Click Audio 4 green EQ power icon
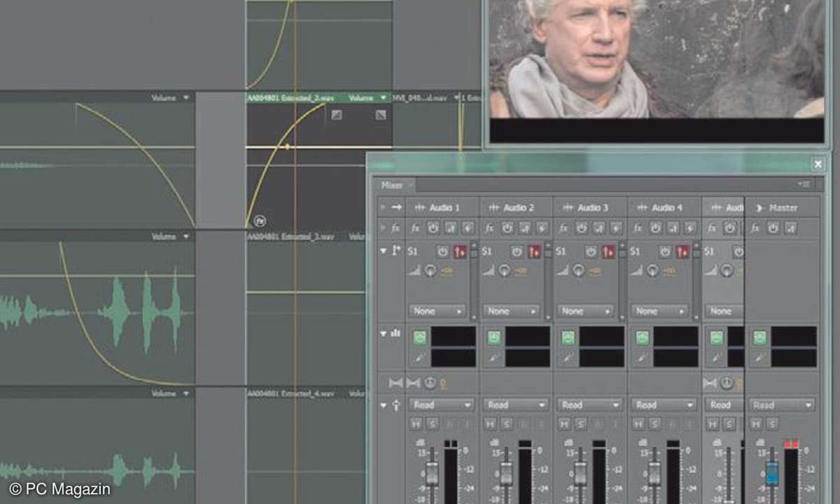 [x=642, y=337]
